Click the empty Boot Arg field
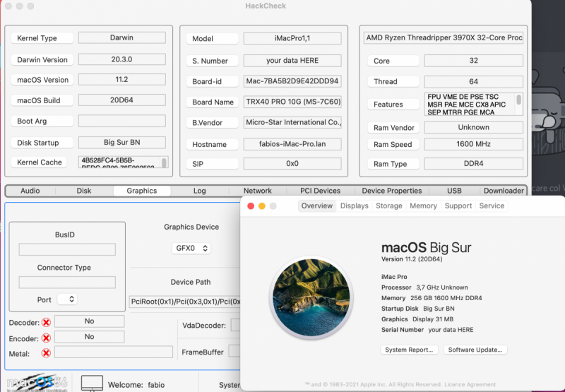 (121, 121)
